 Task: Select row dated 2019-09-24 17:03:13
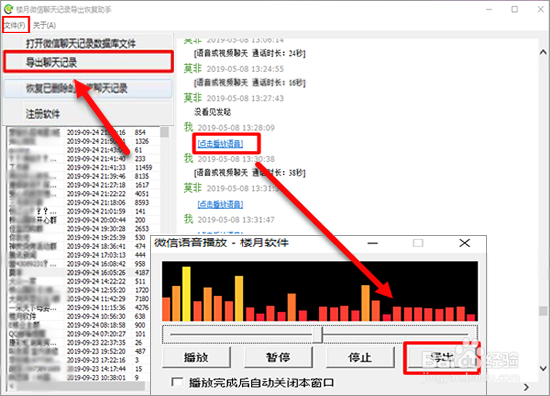pos(79,255)
